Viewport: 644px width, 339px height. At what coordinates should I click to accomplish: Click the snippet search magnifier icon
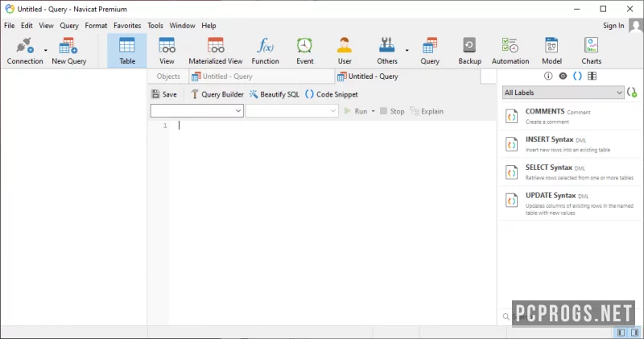click(506, 316)
